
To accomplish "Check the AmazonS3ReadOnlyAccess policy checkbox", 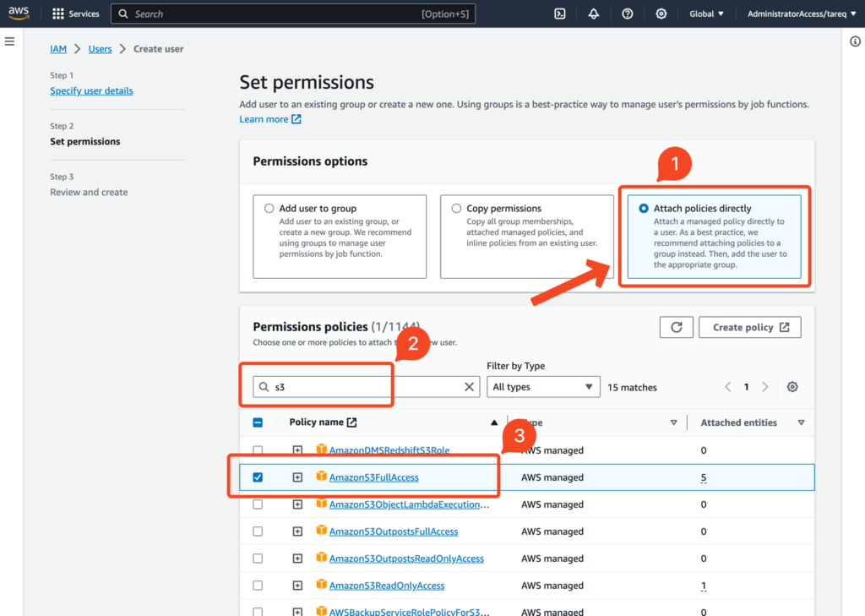I will tap(258, 586).
